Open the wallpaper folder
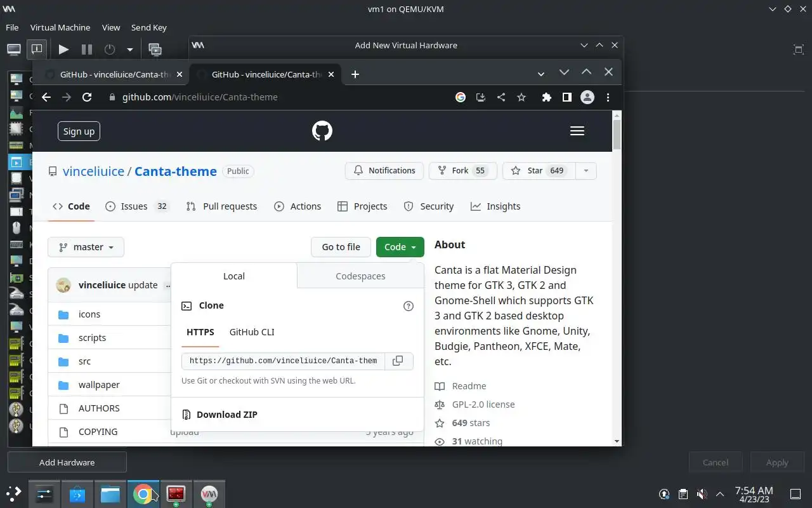 (99, 385)
